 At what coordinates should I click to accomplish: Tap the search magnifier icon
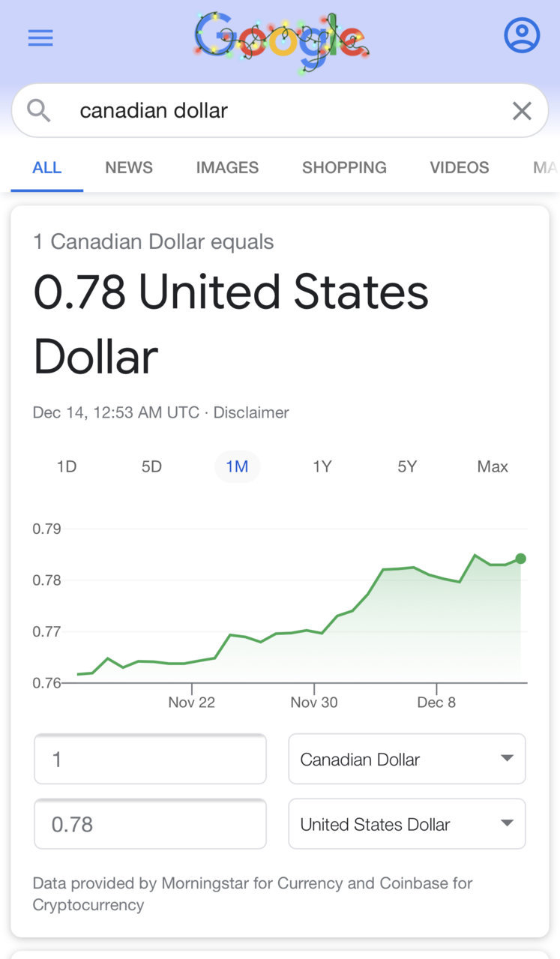tap(39, 111)
